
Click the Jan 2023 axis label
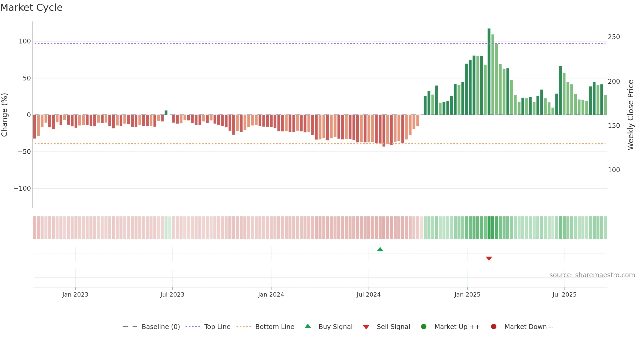point(75,295)
